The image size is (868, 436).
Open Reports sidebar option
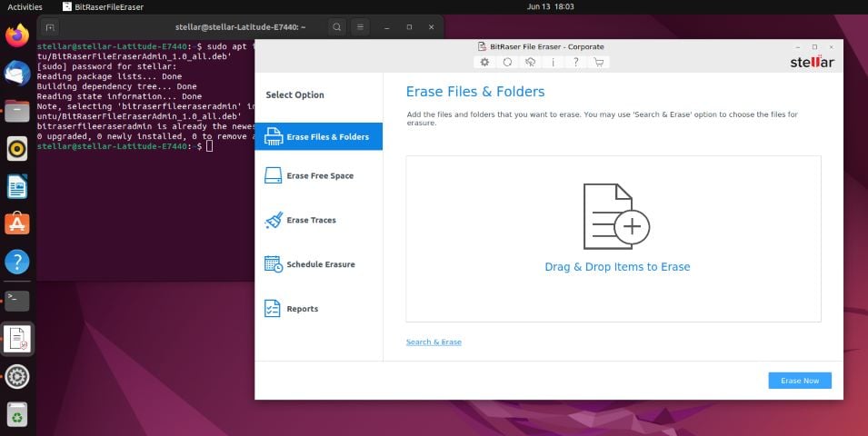pos(318,308)
